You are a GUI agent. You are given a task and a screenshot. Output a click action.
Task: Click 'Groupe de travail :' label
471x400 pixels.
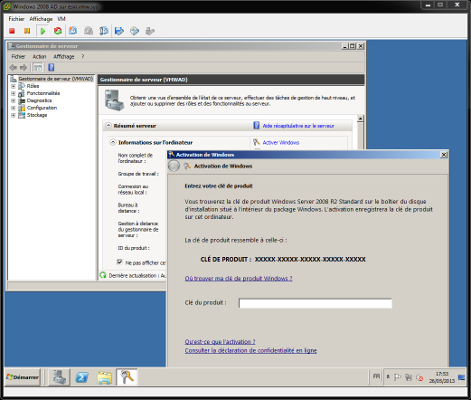tap(138, 174)
